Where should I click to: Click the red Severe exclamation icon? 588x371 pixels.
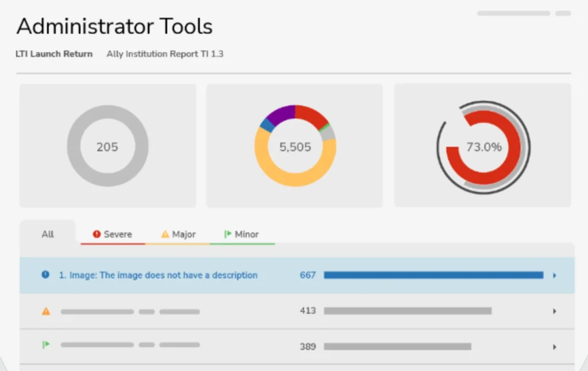tap(96, 234)
